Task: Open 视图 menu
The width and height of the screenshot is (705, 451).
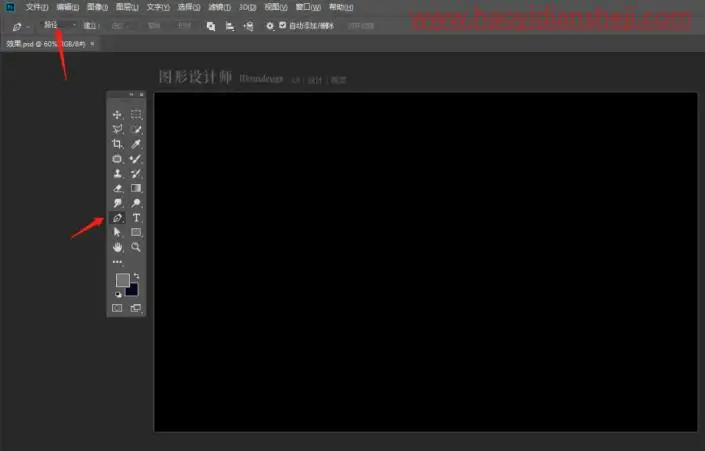Action: click(x=276, y=7)
